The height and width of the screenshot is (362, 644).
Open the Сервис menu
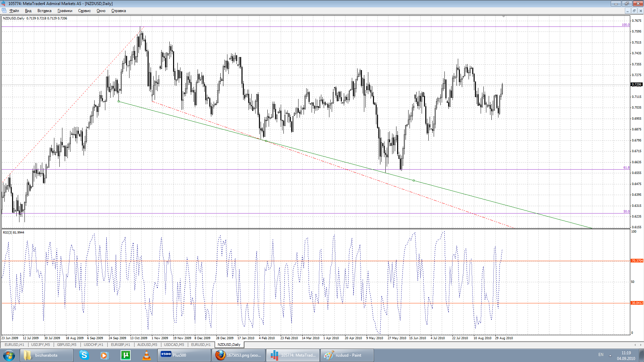click(84, 11)
